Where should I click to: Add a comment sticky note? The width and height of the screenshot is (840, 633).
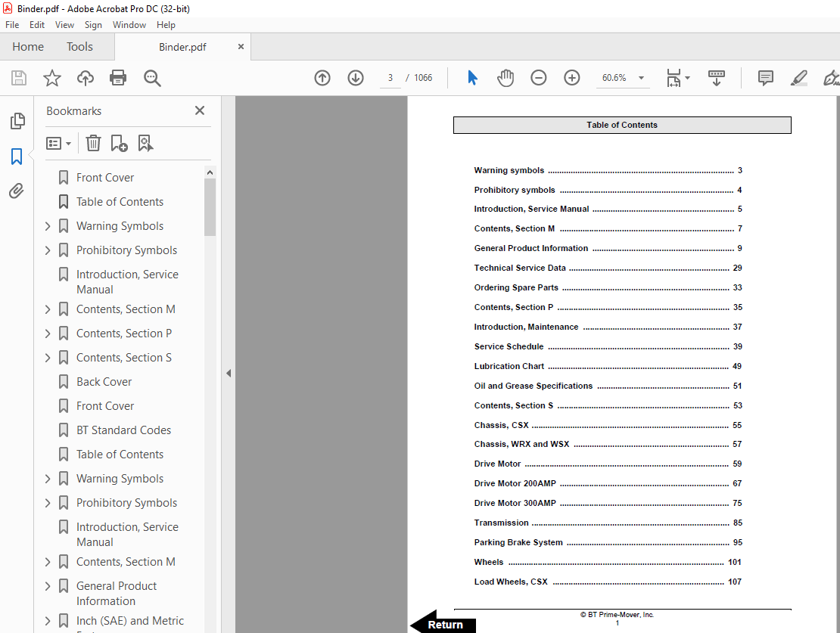(766, 78)
